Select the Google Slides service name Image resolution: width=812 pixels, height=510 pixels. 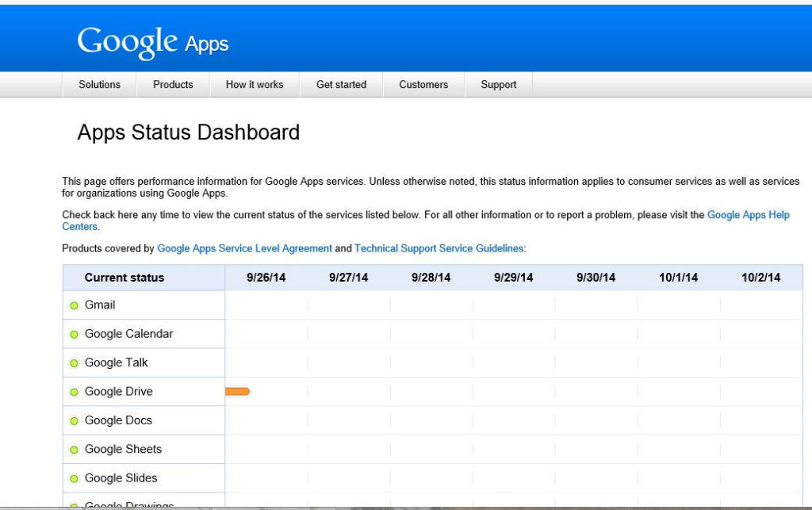tap(121, 478)
